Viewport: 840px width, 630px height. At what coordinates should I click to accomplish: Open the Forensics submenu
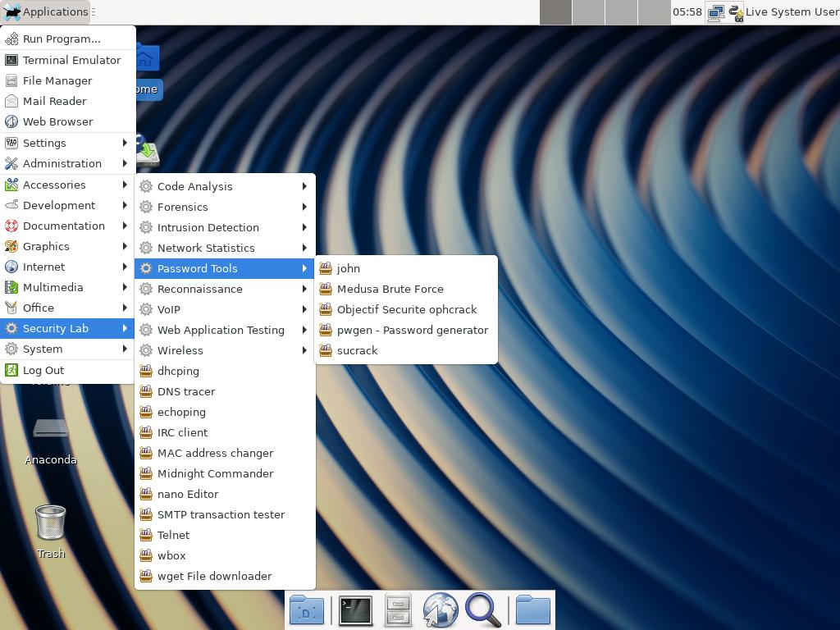tap(225, 207)
